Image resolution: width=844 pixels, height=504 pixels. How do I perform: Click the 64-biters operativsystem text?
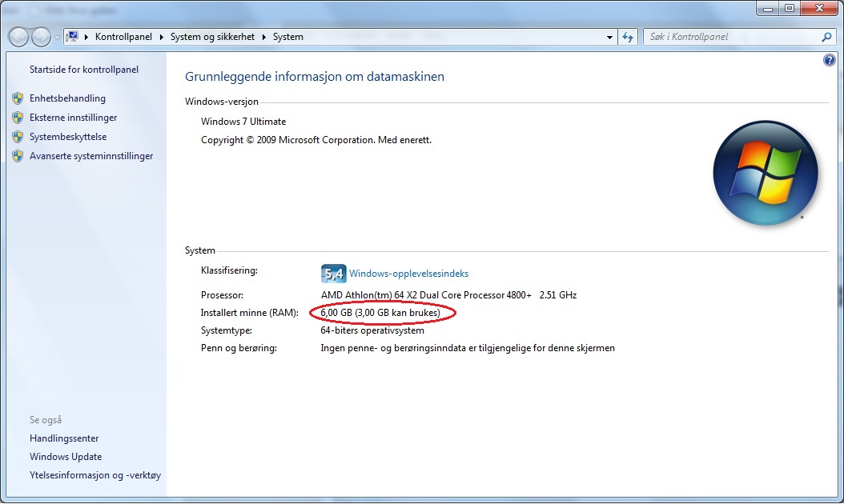click(x=372, y=330)
